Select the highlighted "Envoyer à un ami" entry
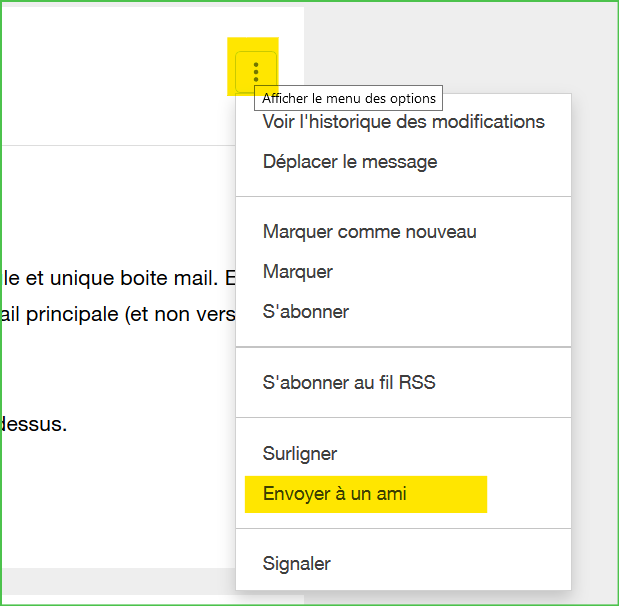Screen dimensions: 619x606 (335, 494)
